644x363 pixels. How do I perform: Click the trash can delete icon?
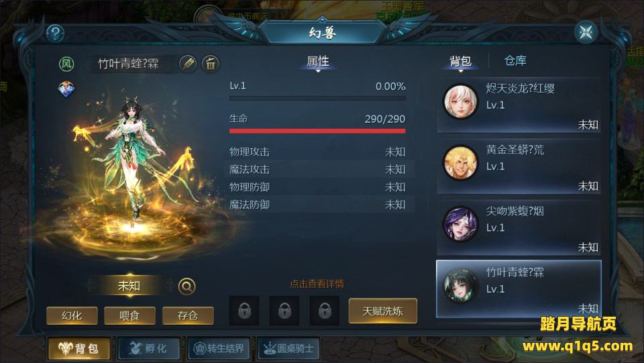coord(211,64)
